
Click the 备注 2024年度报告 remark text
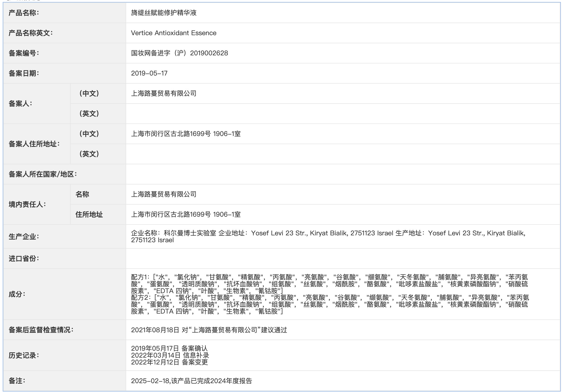[191, 381]
